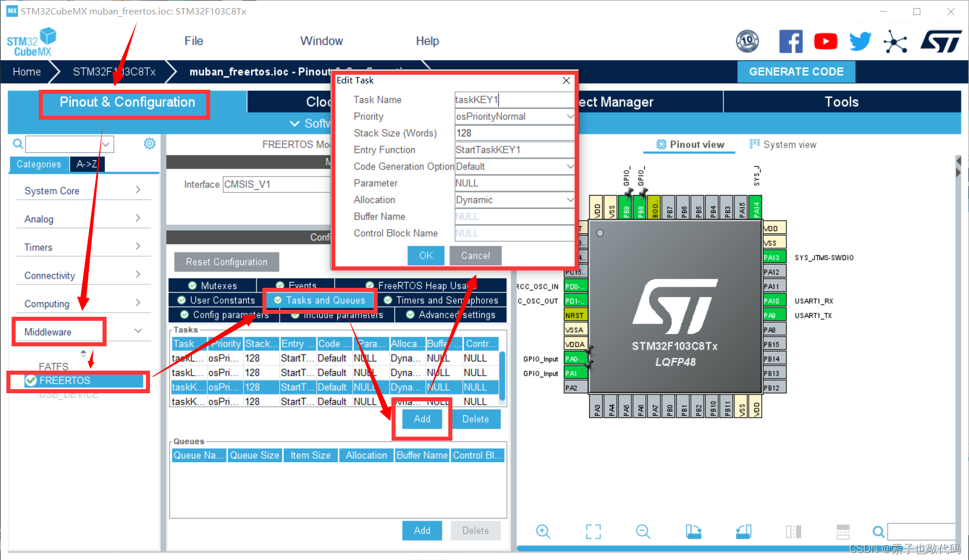Open the Config parameters tab
This screenshot has width=969, height=560.
224,314
